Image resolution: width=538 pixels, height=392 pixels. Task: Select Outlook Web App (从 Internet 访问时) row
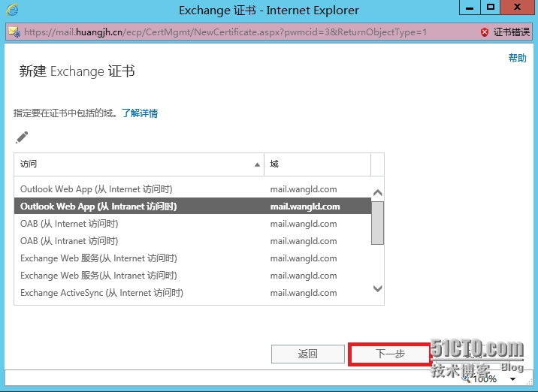coord(192,189)
